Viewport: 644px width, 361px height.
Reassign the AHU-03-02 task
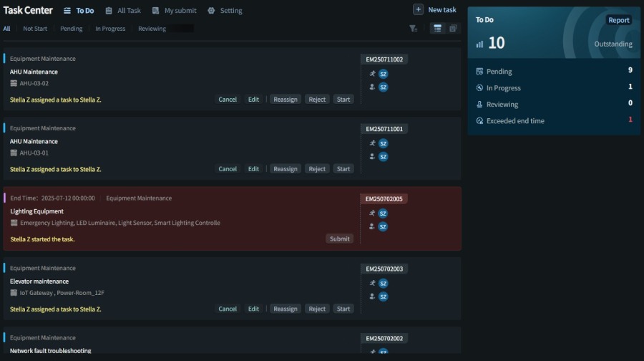click(x=286, y=100)
